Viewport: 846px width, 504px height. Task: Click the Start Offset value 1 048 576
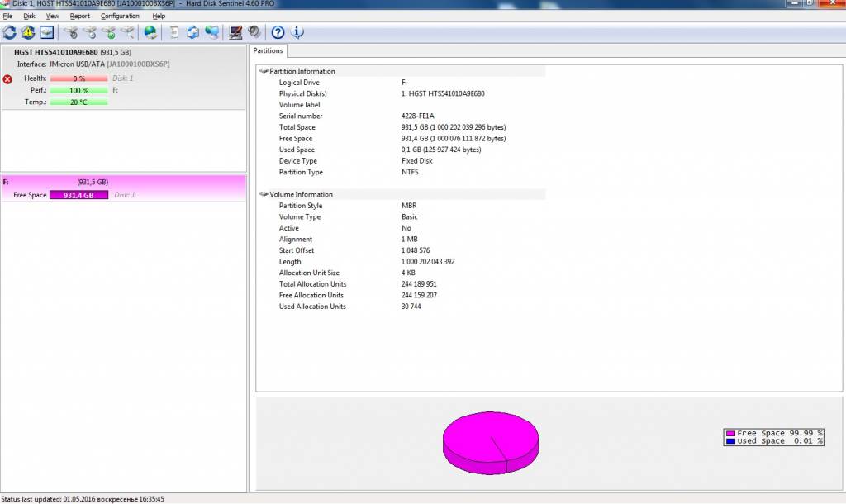[416, 250]
